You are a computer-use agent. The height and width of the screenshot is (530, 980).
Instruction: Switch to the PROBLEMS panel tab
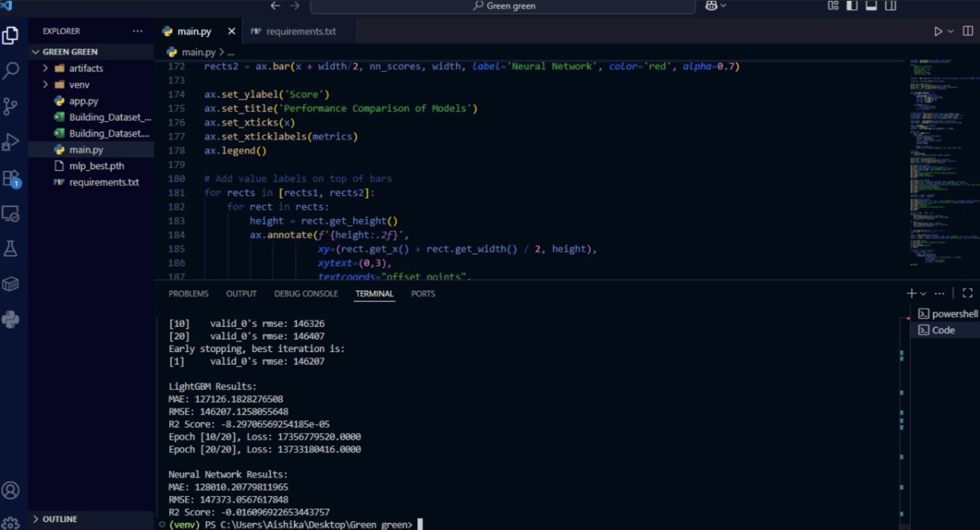click(x=188, y=294)
